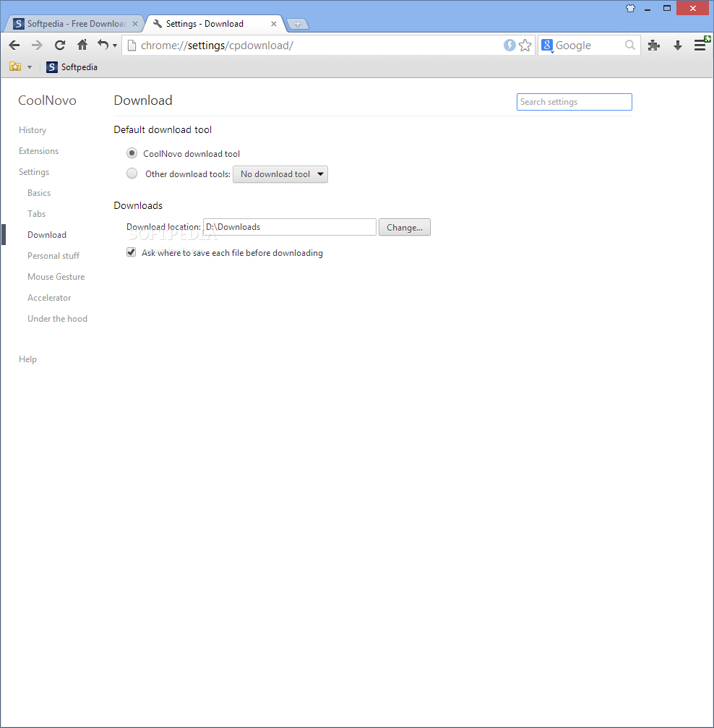714x728 pixels.
Task: Click the lightning accelerator icon in the address bar
Action: 509,45
